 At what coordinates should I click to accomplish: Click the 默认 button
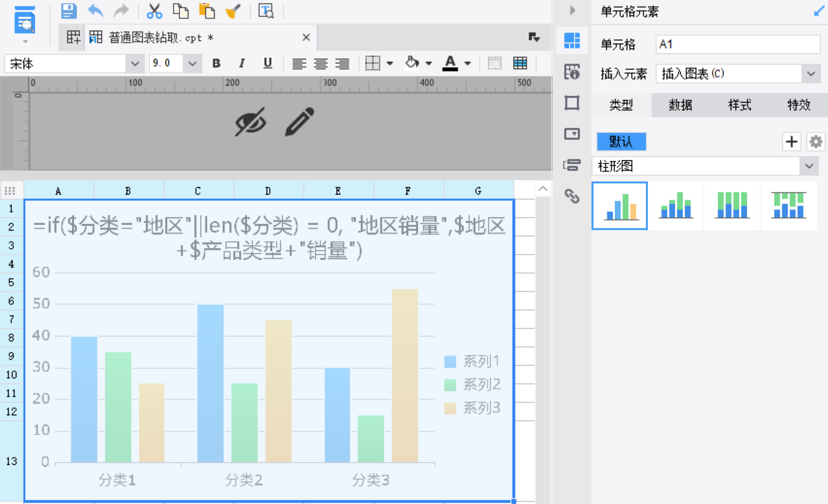click(x=621, y=142)
